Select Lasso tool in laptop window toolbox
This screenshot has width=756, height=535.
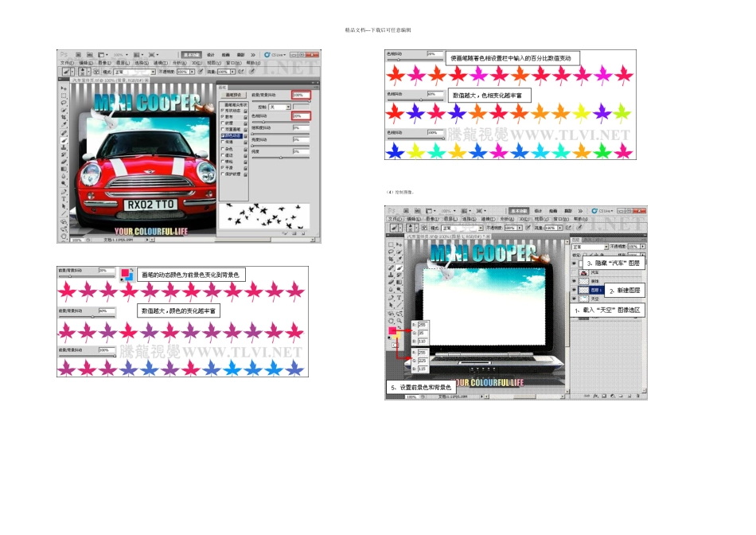click(391, 252)
